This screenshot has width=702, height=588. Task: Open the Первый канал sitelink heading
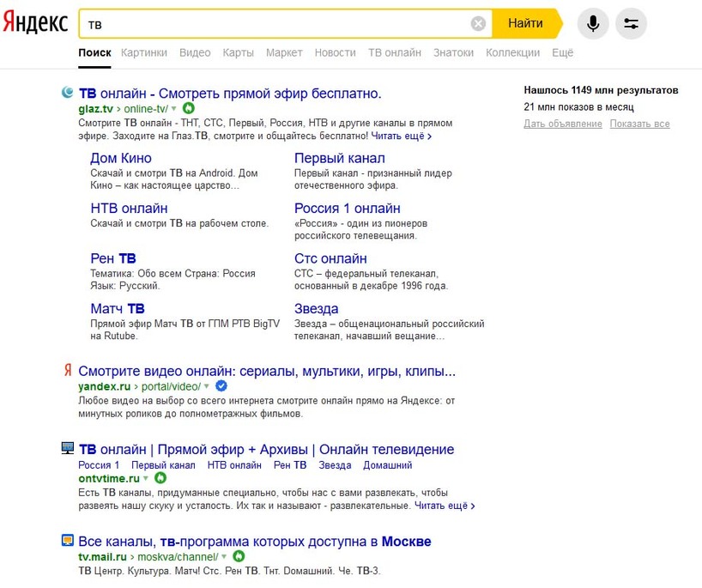coord(339,158)
